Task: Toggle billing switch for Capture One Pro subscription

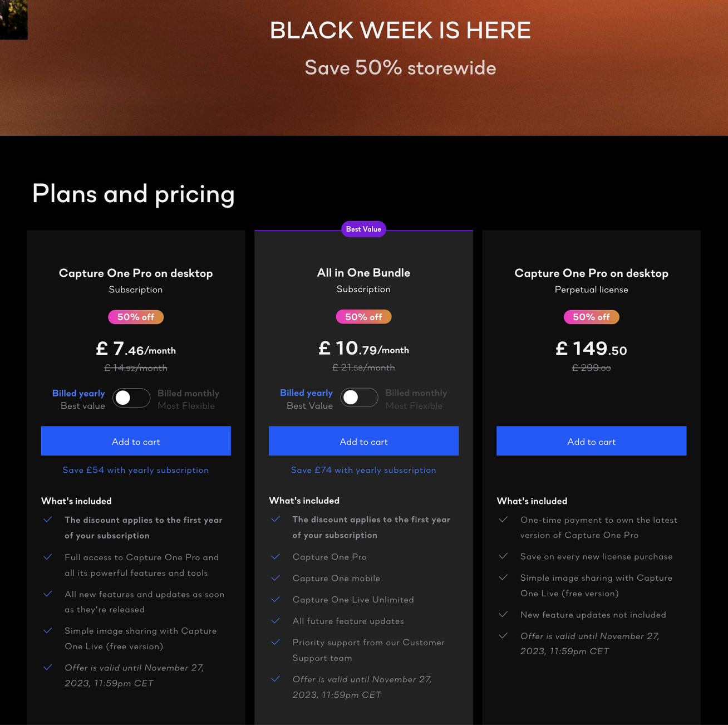Action: click(x=131, y=398)
